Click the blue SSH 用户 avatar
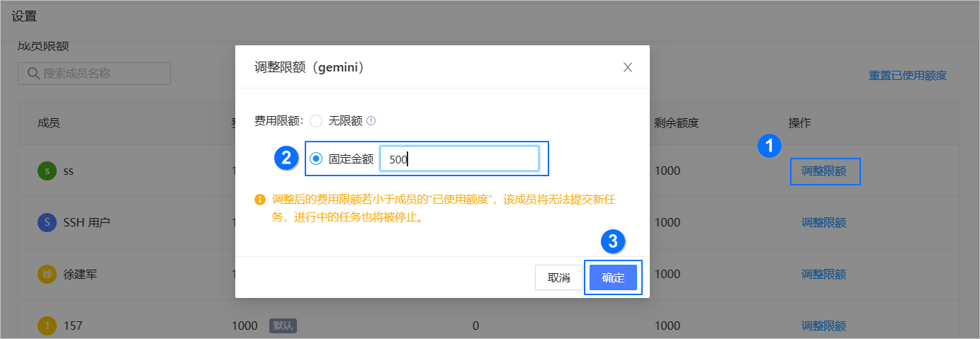 [47, 222]
